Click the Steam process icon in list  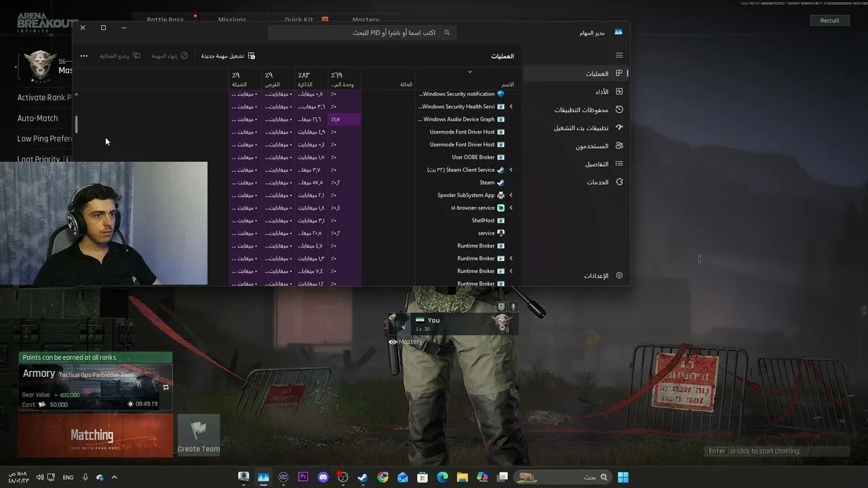click(501, 182)
